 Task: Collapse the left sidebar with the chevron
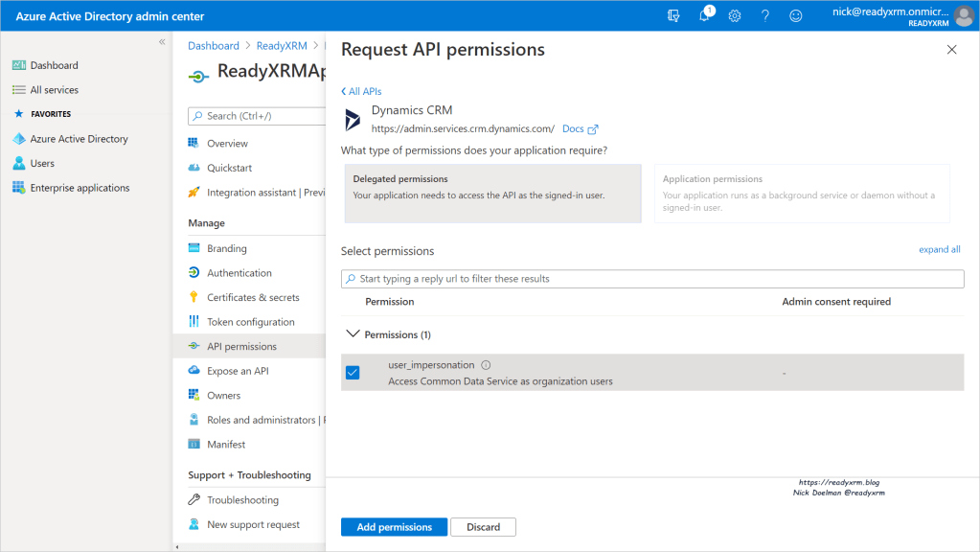pos(162,42)
